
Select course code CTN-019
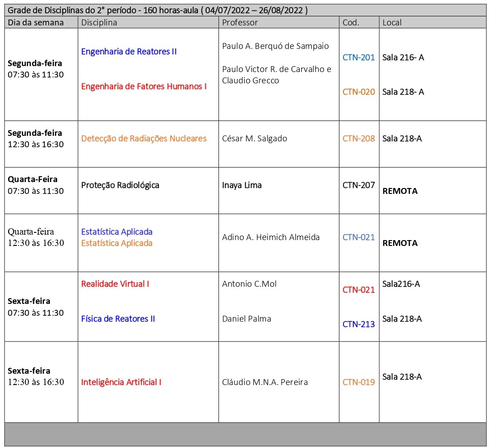tap(358, 382)
